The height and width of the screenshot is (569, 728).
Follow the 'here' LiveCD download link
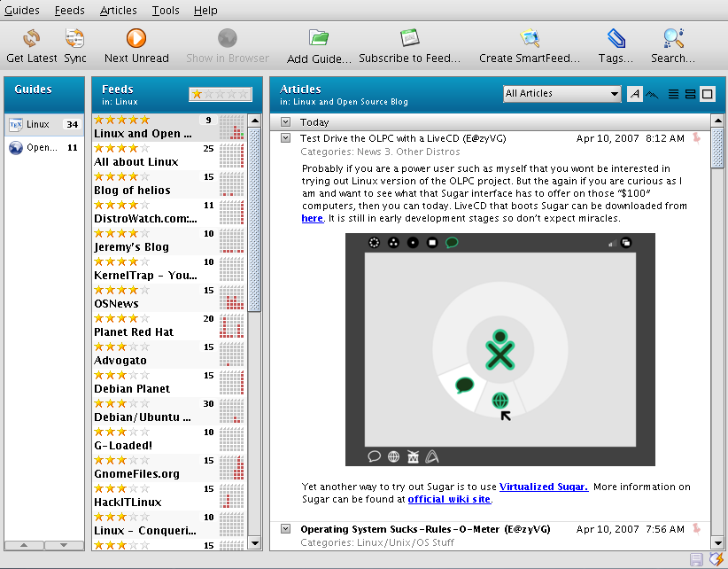pyautogui.click(x=312, y=218)
